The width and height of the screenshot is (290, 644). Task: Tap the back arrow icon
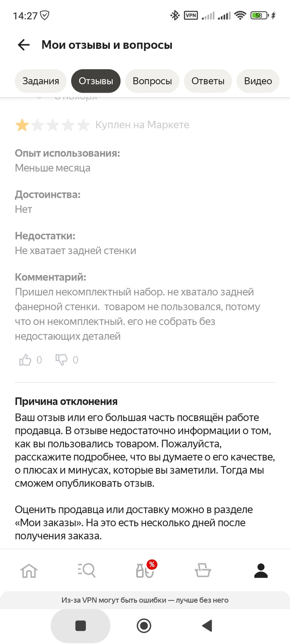coord(24,45)
